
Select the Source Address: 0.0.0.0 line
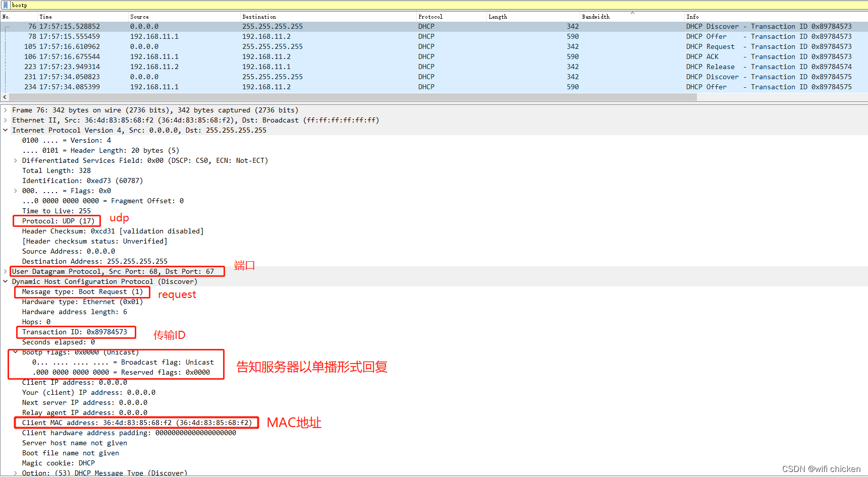(x=69, y=251)
